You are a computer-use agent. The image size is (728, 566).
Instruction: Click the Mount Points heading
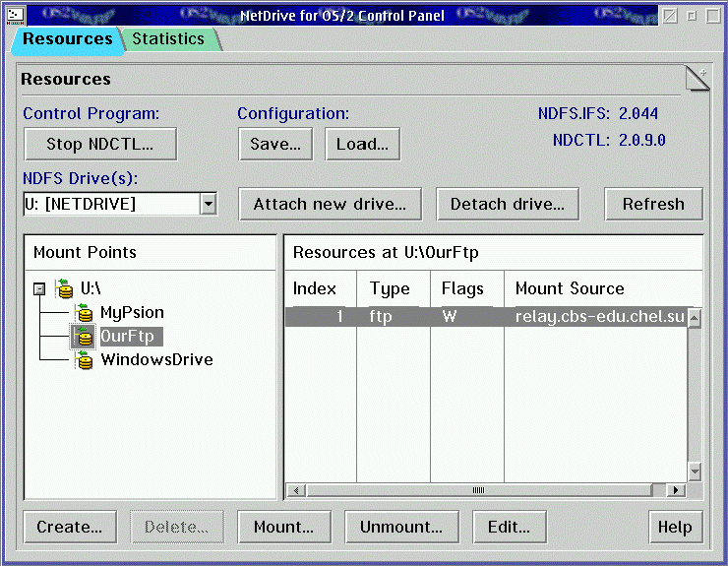[x=85, y=252]
